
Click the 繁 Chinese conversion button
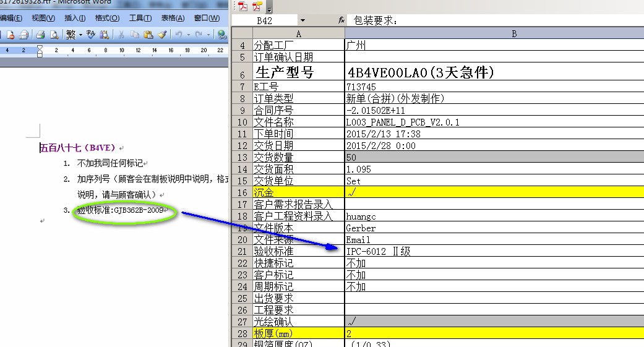pos(71,35)
